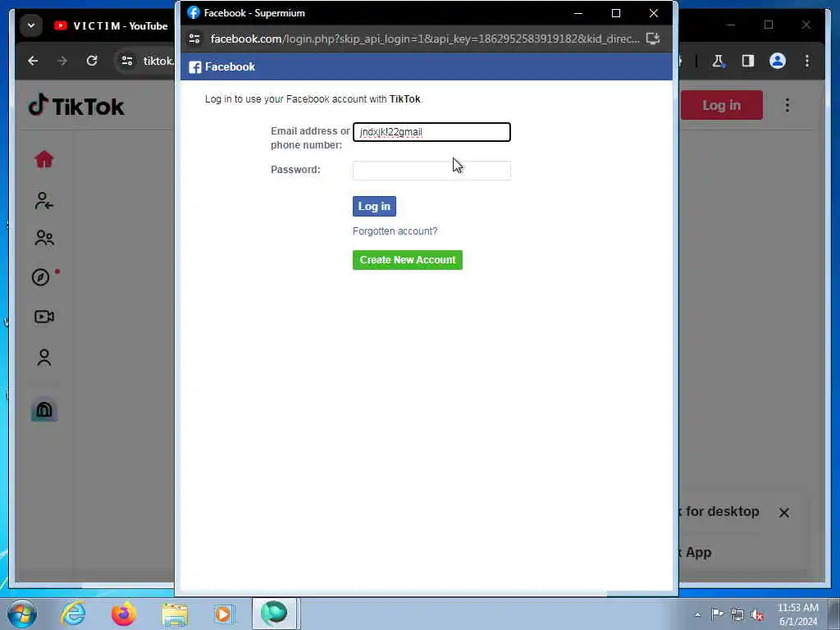
Task: Click the Action Center flag in system tray
Action: [717, 614]
